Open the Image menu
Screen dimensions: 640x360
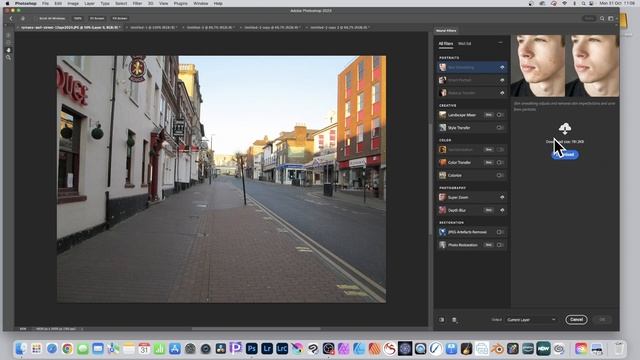coord(73,3)
